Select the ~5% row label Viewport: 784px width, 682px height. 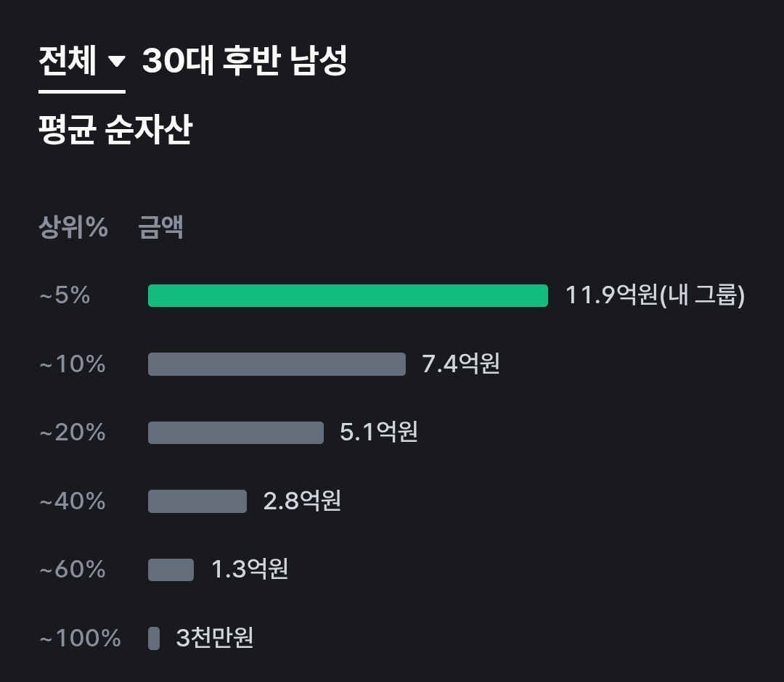click(x=65, y=296)
